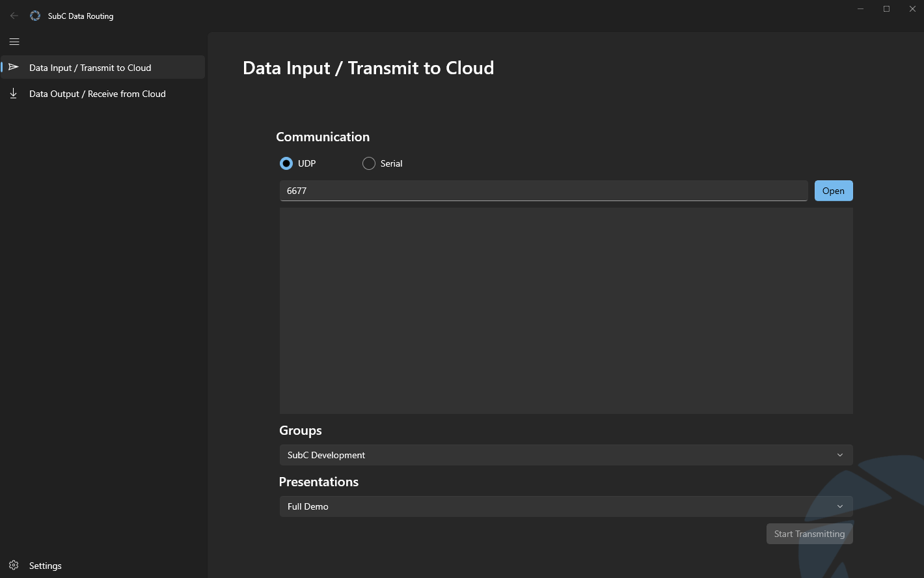924x578 pixels.
Task: Click the Settings gear icon
Action: pyautogui.click(x=14, y=565)
